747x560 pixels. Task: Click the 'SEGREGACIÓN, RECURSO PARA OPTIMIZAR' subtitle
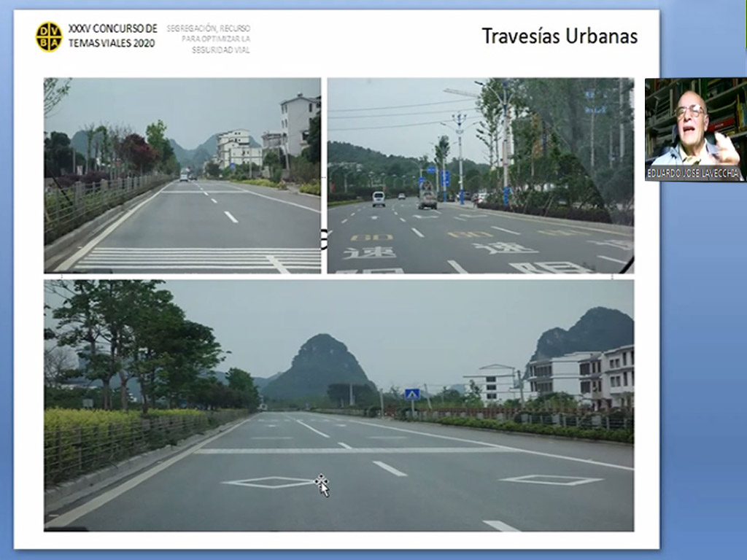pos(209,39)
